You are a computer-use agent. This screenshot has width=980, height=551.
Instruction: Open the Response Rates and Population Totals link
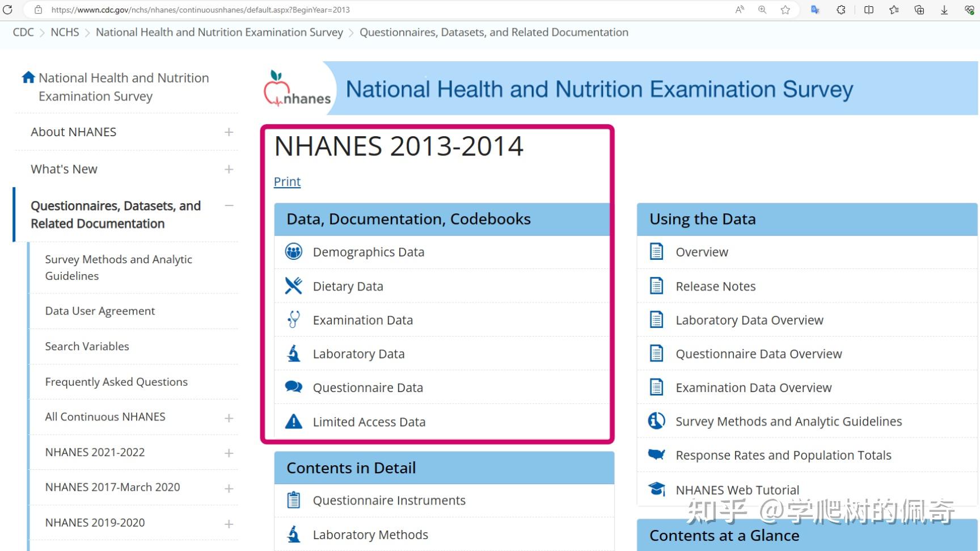click(x=783, y=455)
